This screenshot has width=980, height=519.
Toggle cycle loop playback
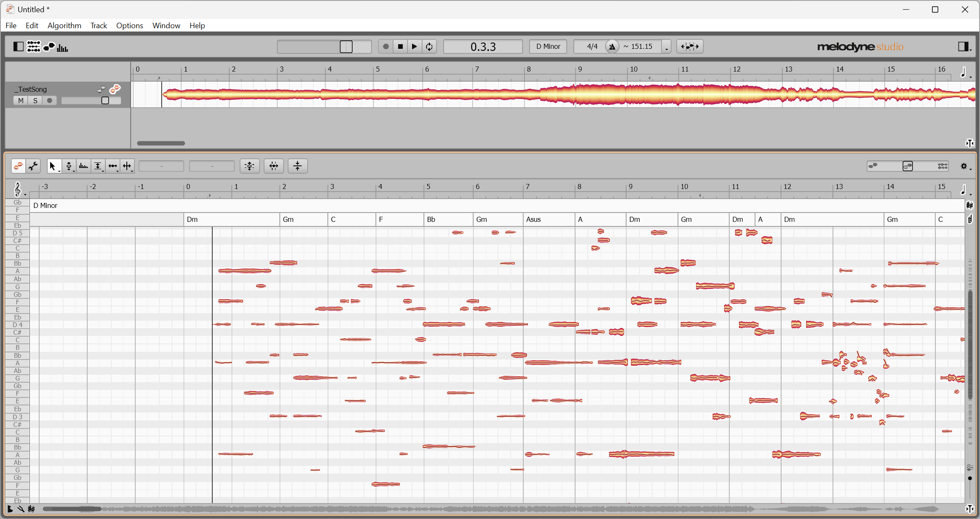coord(429,46)
